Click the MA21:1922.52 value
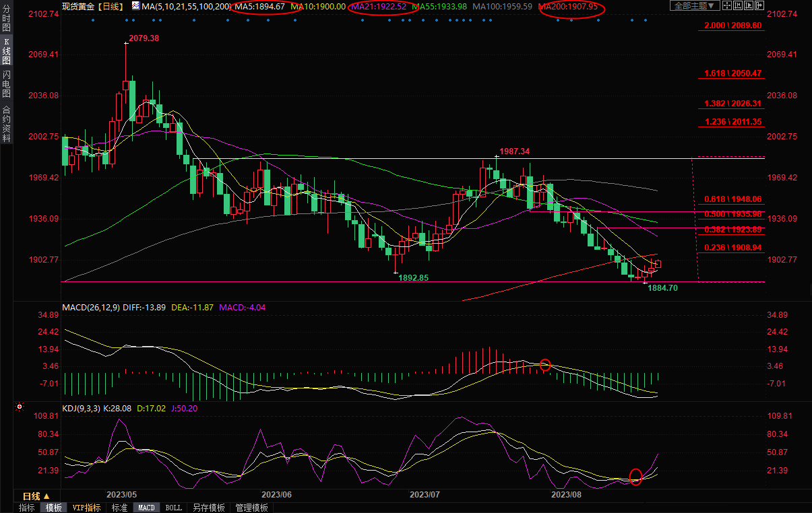 click(378, 6)
